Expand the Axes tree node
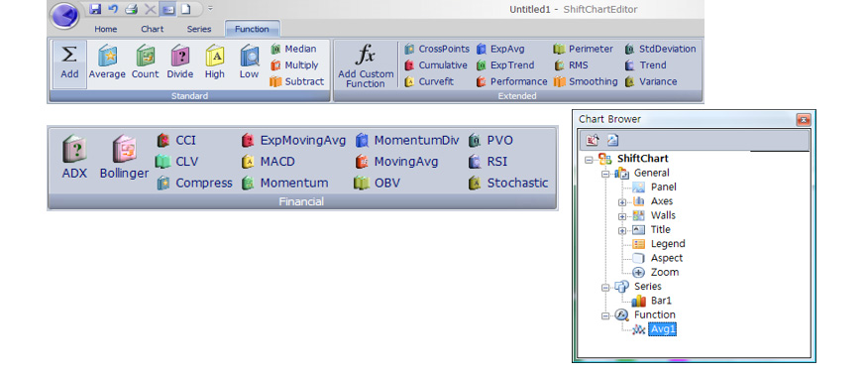 point(622,202)
